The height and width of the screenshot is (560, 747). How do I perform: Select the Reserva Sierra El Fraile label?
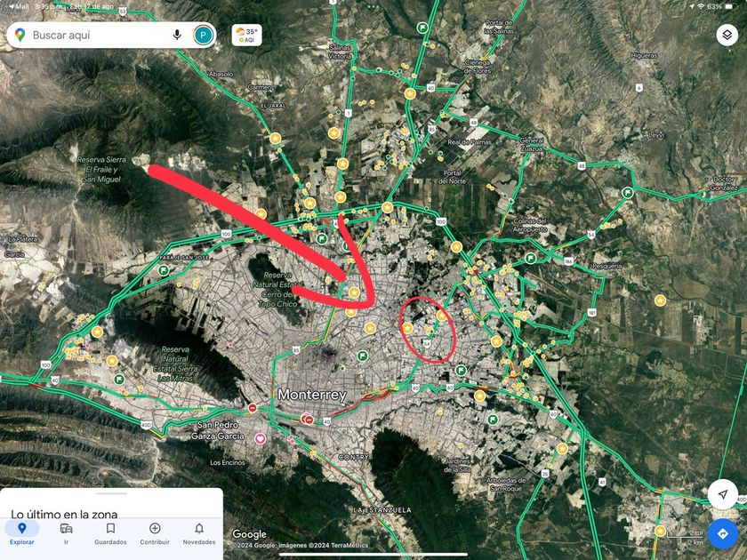[x=102, y=170]
